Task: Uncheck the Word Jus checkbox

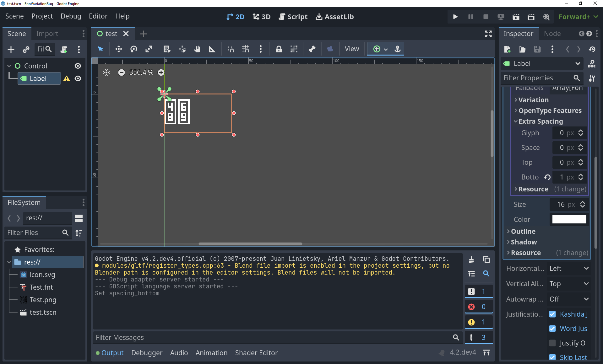Action: [x=552, y=329]
